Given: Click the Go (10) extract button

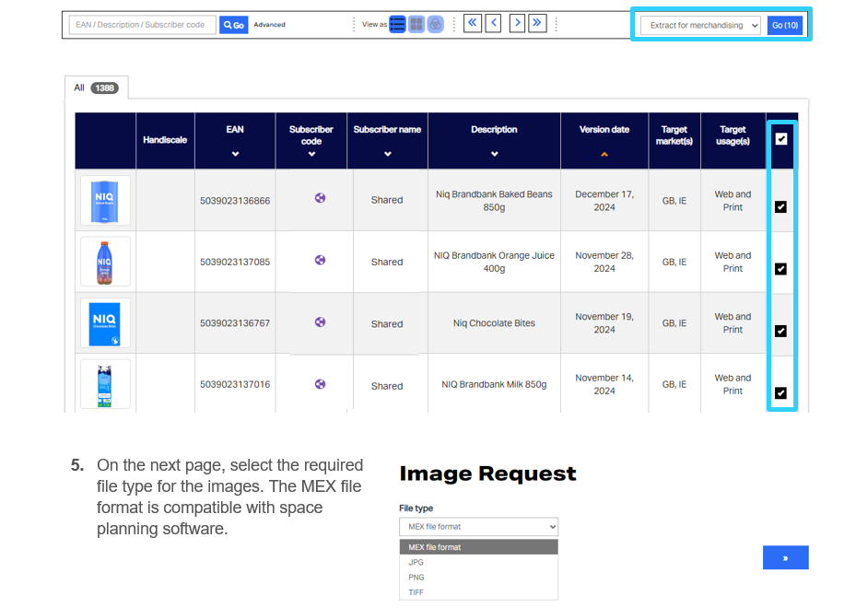Looking at the screenshot, I should click(x=785, y=26).
